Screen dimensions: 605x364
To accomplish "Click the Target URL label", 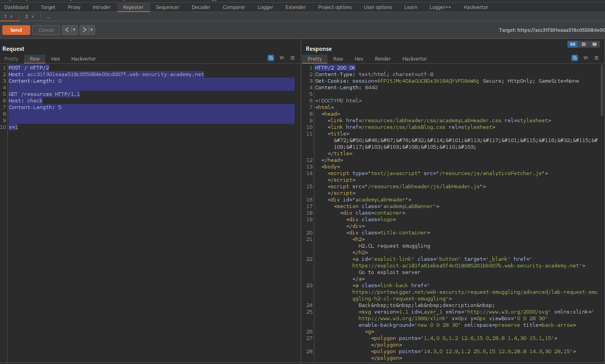I will 551,30.
